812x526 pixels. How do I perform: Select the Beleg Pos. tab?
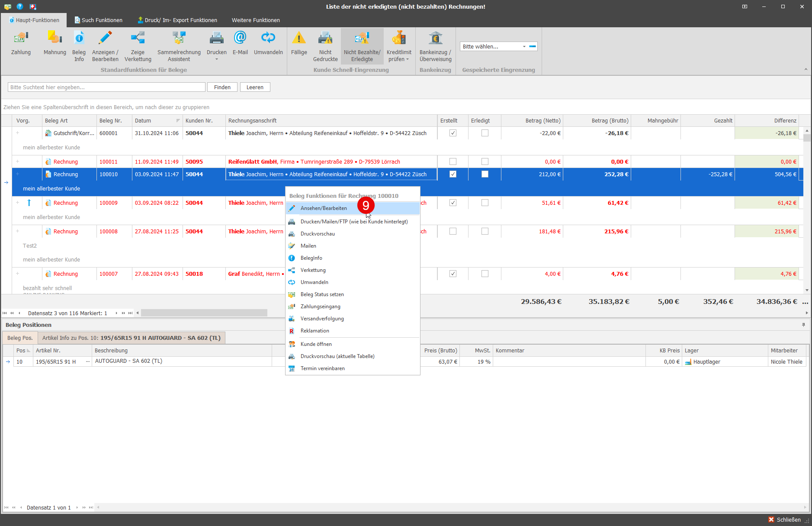20,338
